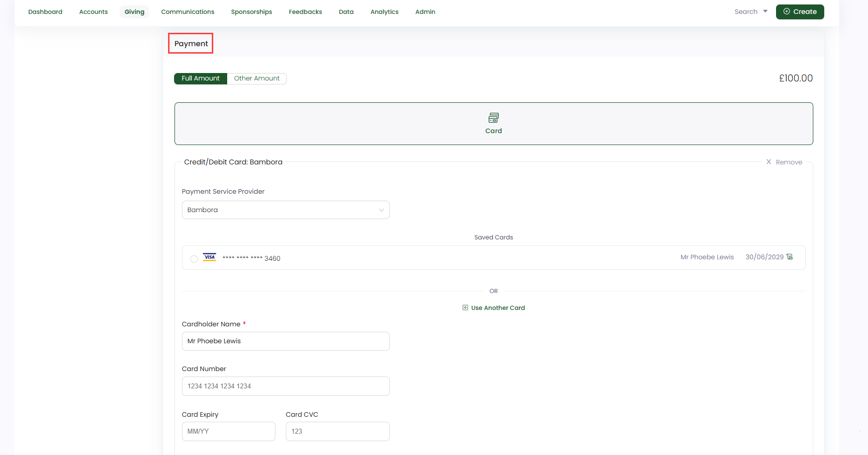868x455 pixels.
Task: Open the Accounts menu
Action: pos(93,12)
